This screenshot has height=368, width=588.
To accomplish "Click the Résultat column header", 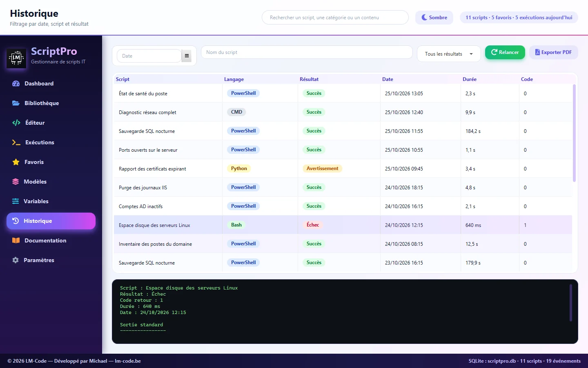I will point(309,79).
